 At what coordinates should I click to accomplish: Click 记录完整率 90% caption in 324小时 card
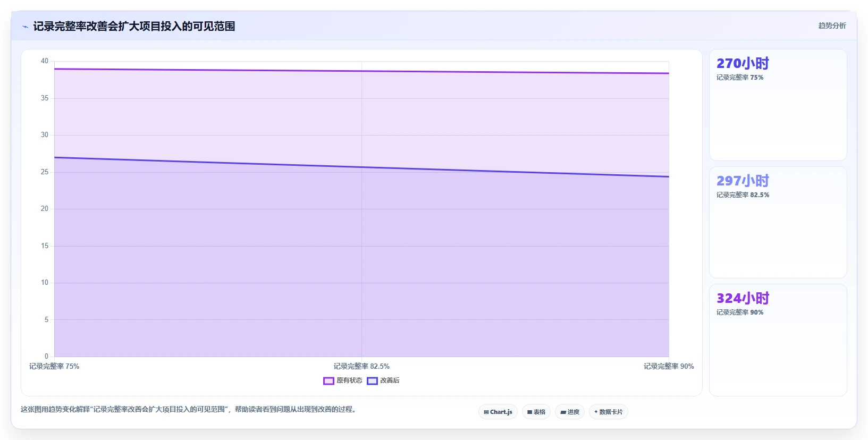[740, 312]
